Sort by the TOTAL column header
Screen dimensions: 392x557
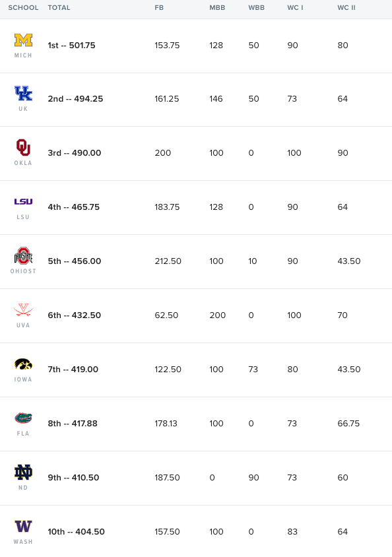pos(59,7)
